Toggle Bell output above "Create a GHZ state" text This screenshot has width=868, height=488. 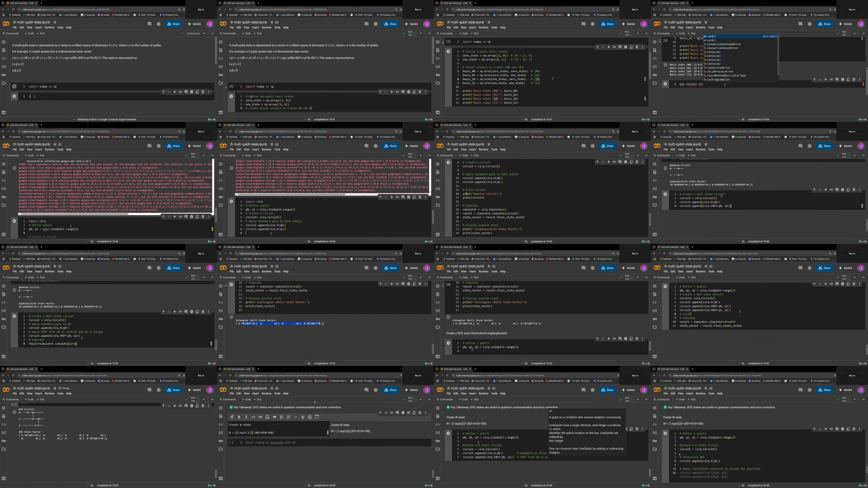(448, 317)
